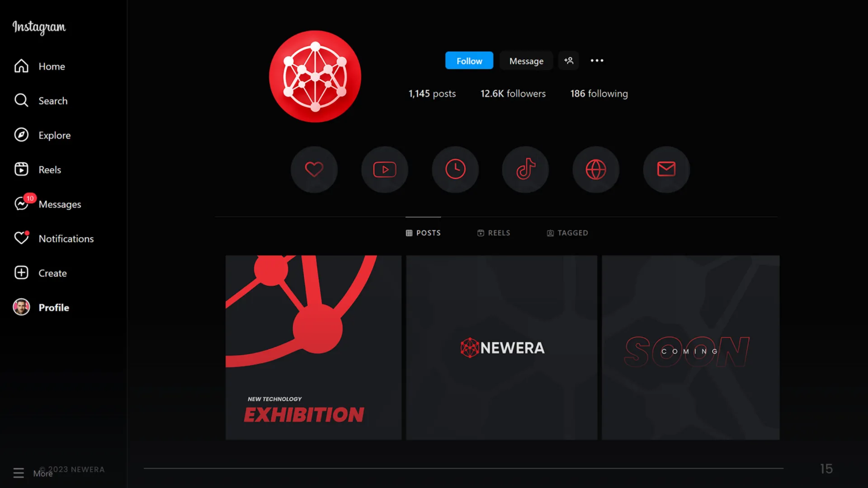
Task: Open the Messages icon with badge
Action: [23, 203]
